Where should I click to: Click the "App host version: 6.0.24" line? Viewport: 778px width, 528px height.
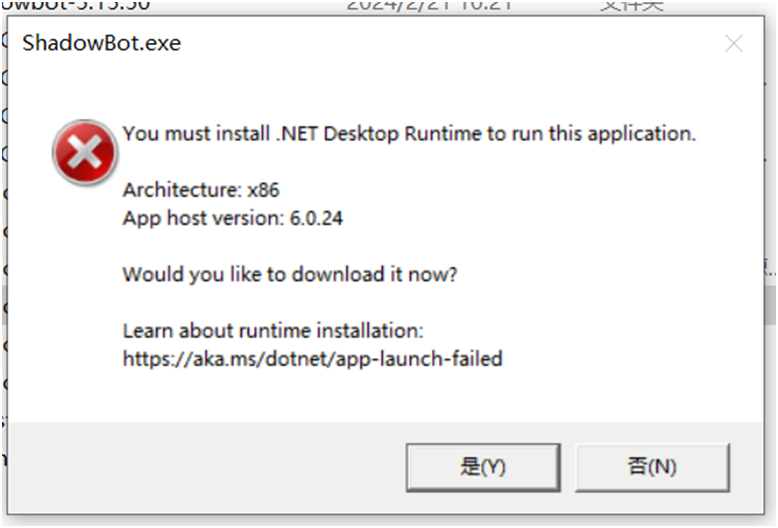(232, 218)
